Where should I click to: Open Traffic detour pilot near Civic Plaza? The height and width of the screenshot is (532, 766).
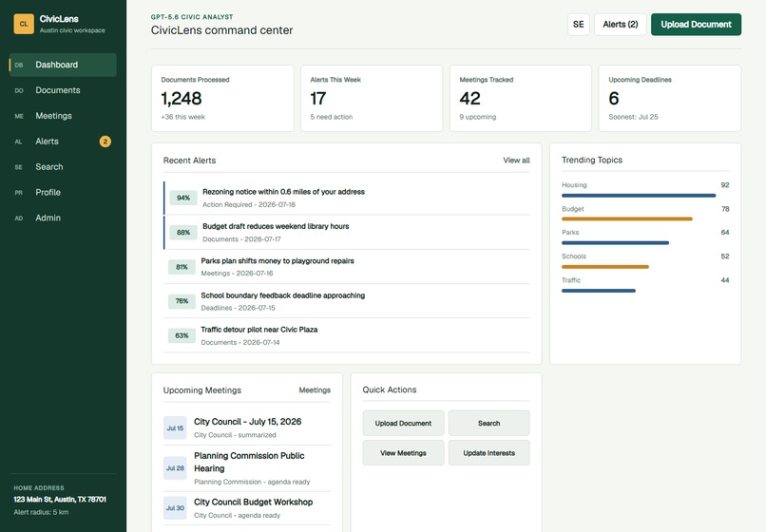click(x=346, y=335)
